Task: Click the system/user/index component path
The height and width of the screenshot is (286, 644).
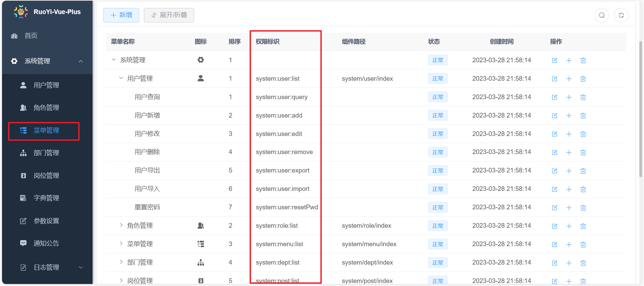Action: (x=367, y=79)
